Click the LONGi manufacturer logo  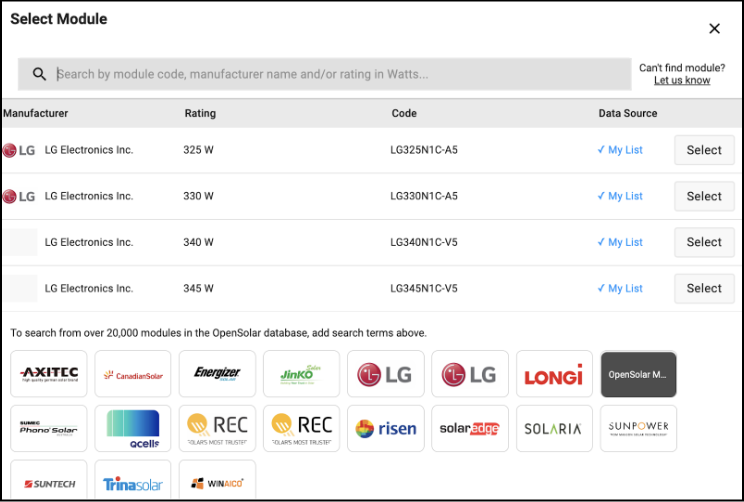tap(554, 374)
